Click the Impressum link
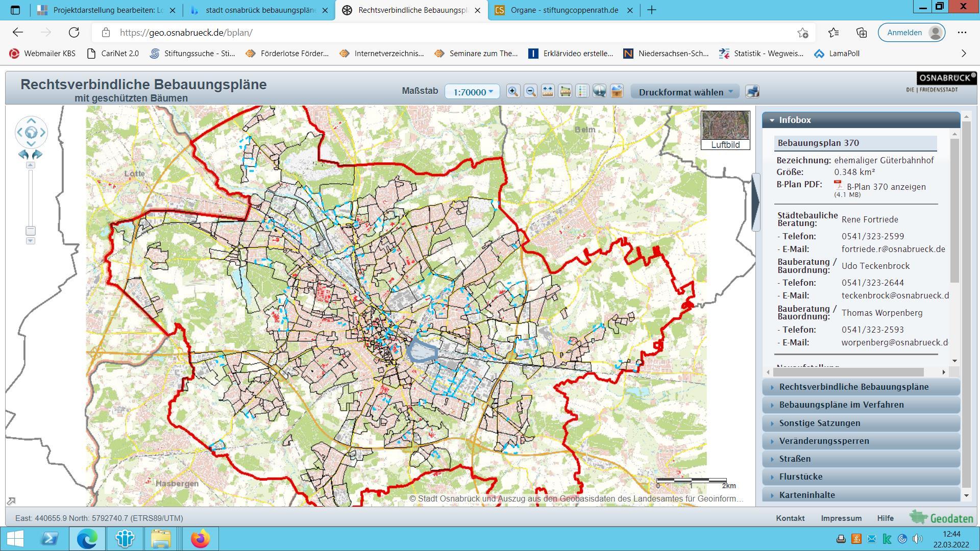The image size is (980, 551). tap(841, 518)
